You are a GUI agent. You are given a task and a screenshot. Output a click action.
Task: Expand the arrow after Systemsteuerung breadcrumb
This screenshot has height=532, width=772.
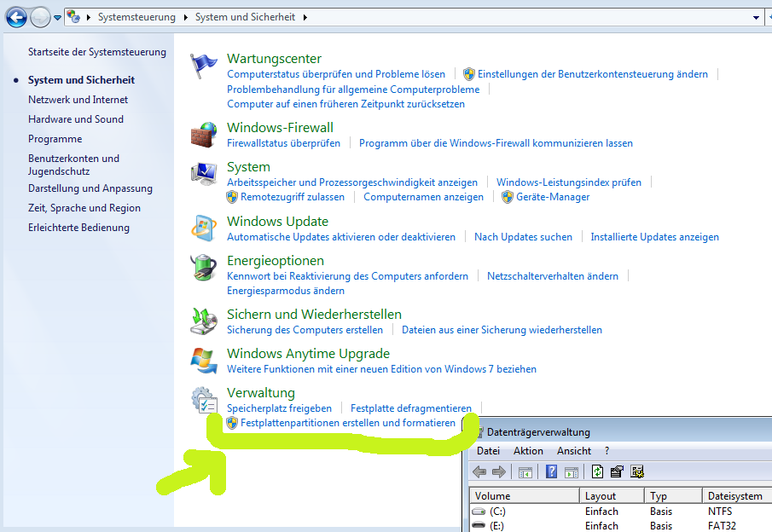pyautogui.click(x=186, y=17)
